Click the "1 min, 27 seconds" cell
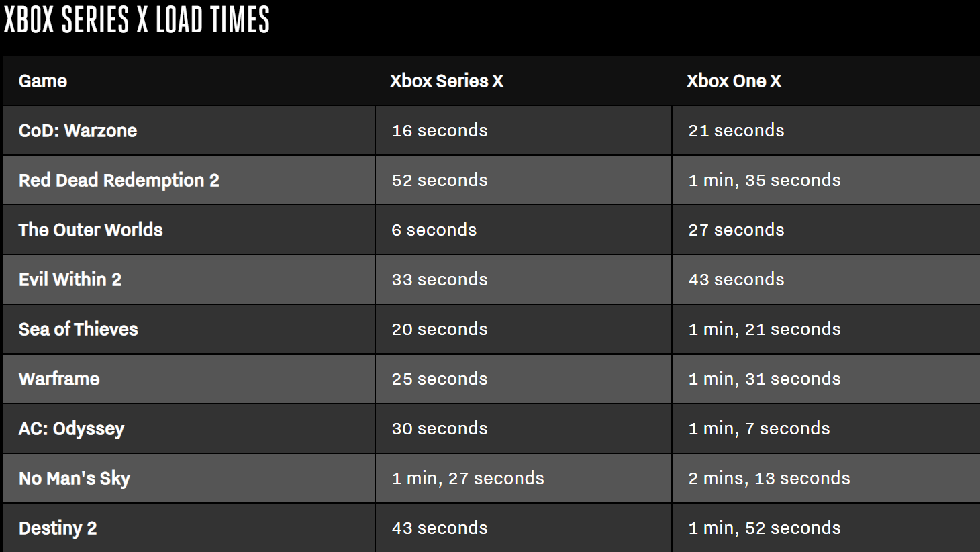980x552 pixels. tap(468, 478)
